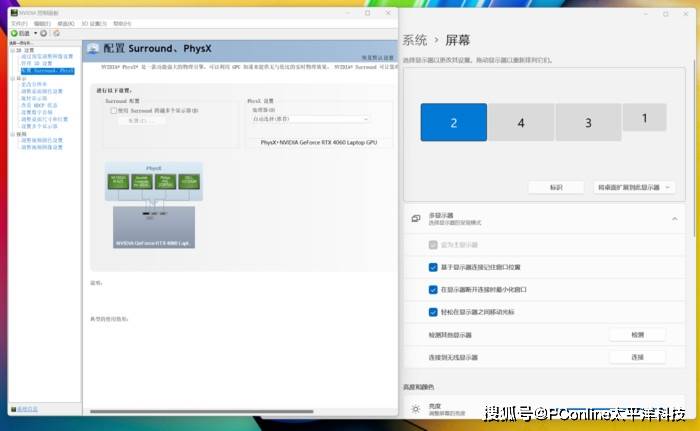
Task: Select 查看 HDCP 状态 in the tree
Action: pyautogui.click(x=39, y=105)
